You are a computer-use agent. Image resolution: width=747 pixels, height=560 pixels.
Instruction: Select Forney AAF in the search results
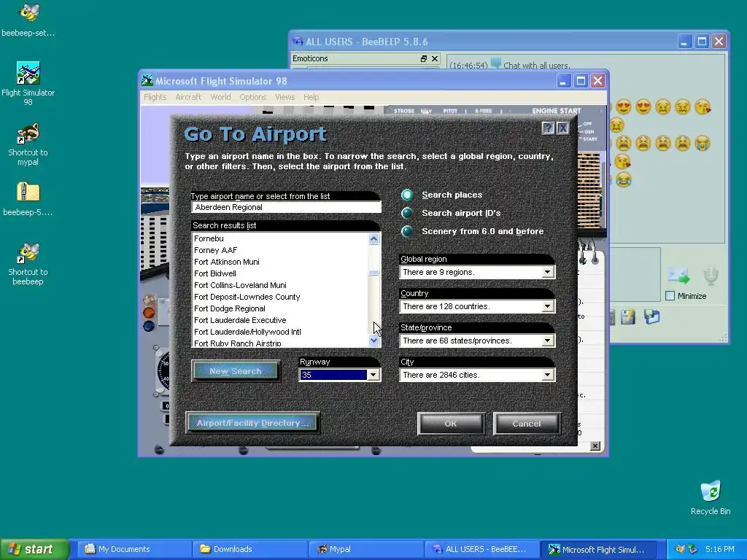280,250
